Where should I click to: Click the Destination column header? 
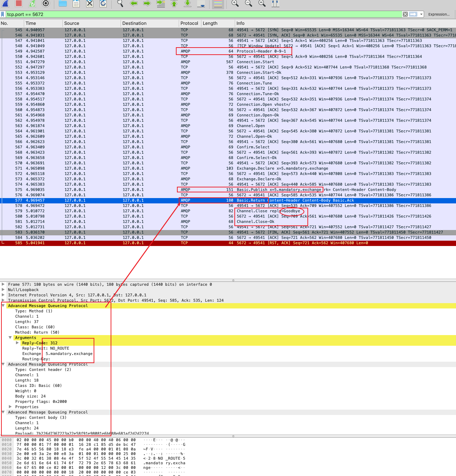click(134, 23)
